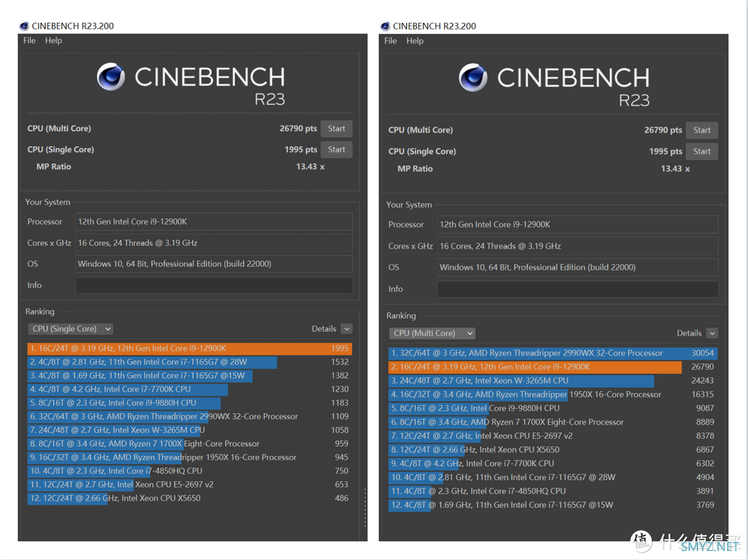Select the i9-12900K row scoring 1995
The image size is (748, 560).
(190, 348)
